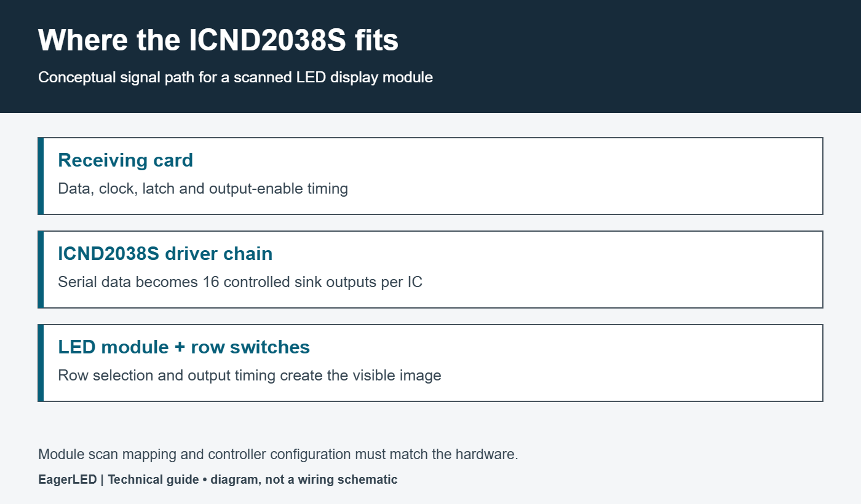
Task: Select "Row selection and output timing create the visible image"
Action: pyautogui.click(x=250, y=376)
